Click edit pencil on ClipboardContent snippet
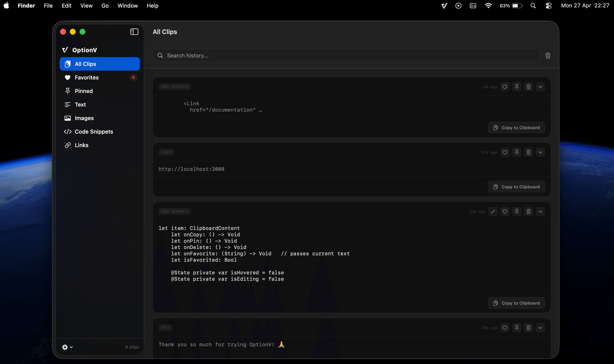 (493, 211)
